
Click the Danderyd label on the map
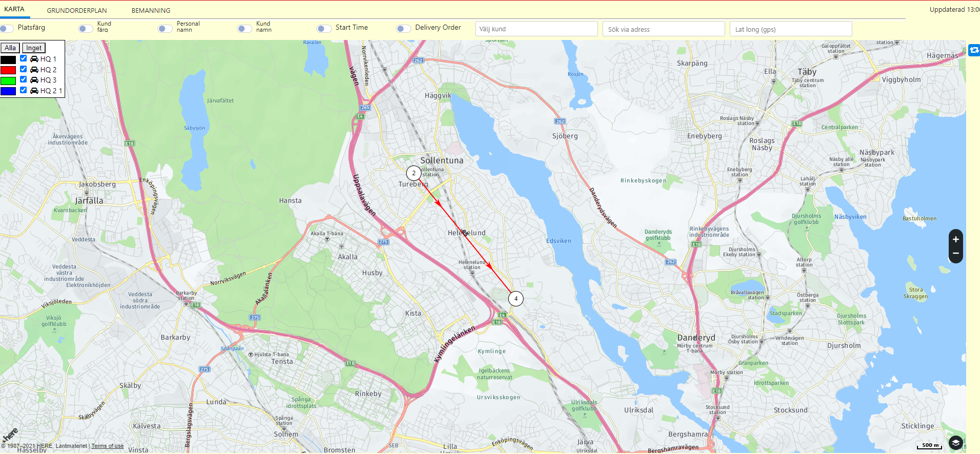click(696, 338)
